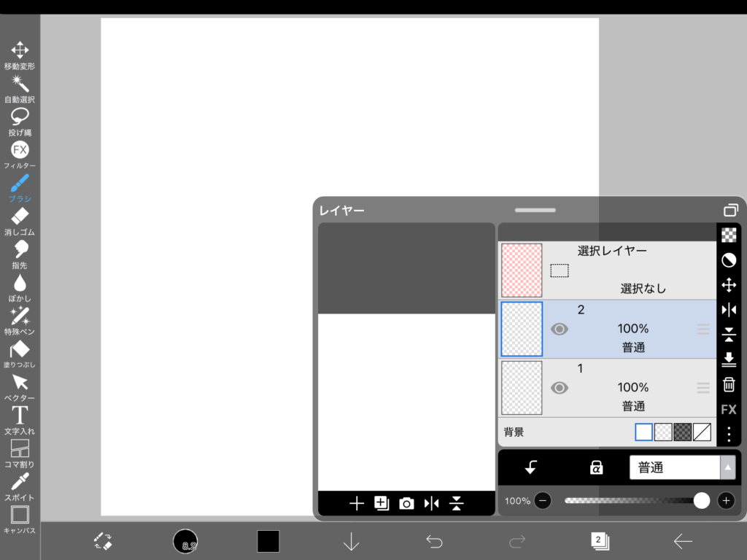
Task: Expand the layer panel window icon
Action: [730, 210]
